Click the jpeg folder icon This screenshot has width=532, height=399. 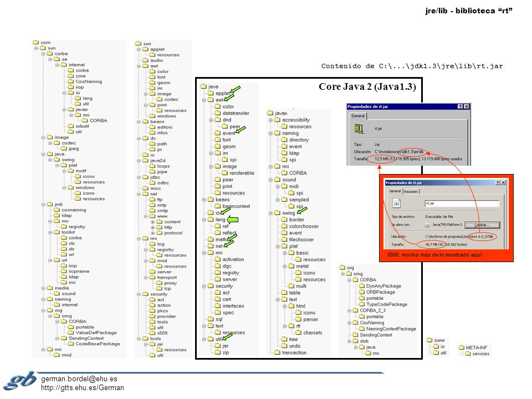(x=64, y=149)
